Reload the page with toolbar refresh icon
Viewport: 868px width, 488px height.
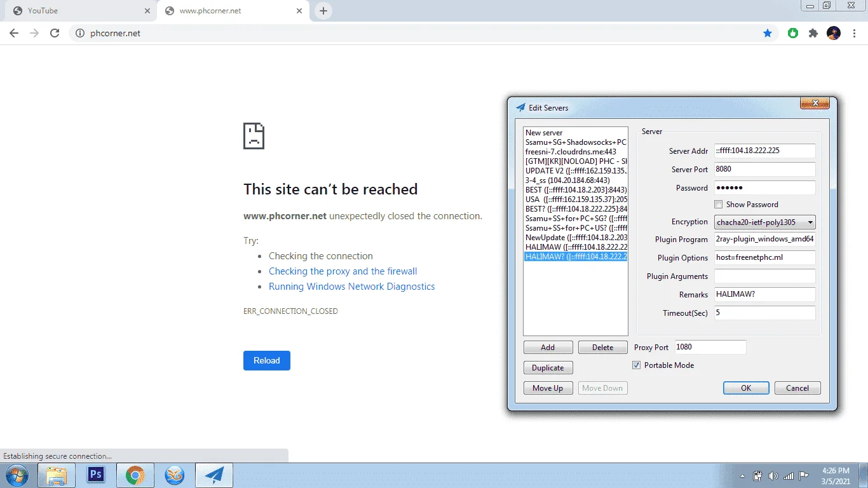[x=55, y=33]
